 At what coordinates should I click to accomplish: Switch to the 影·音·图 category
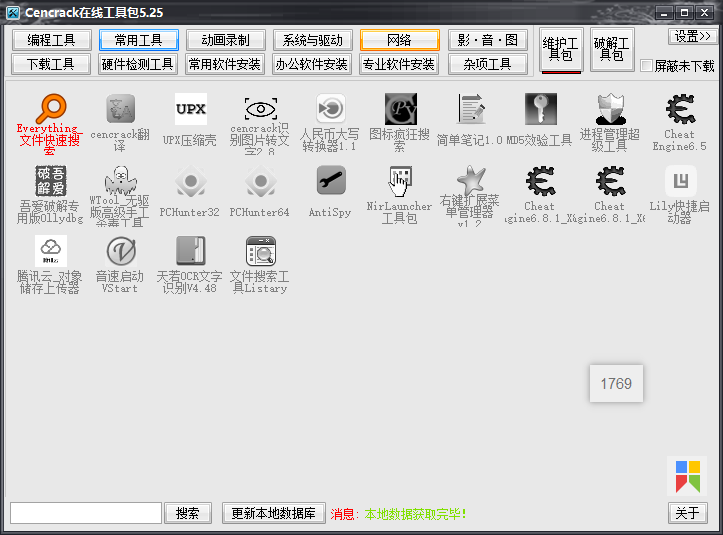487,40
